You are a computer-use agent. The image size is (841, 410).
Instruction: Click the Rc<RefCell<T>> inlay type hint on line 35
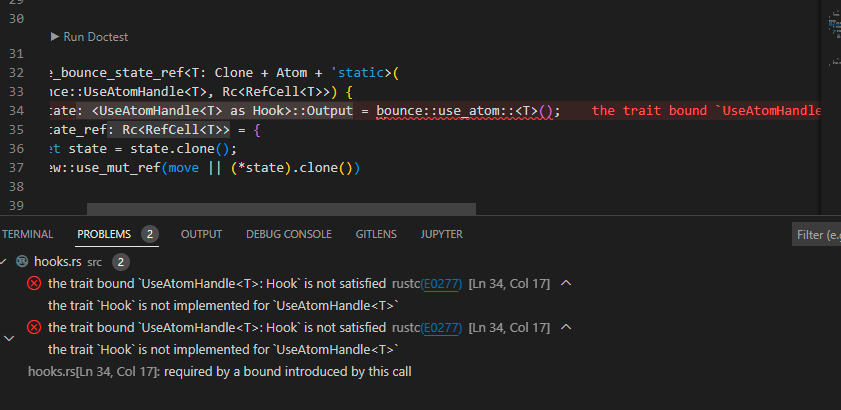click(x=168, y=130)
